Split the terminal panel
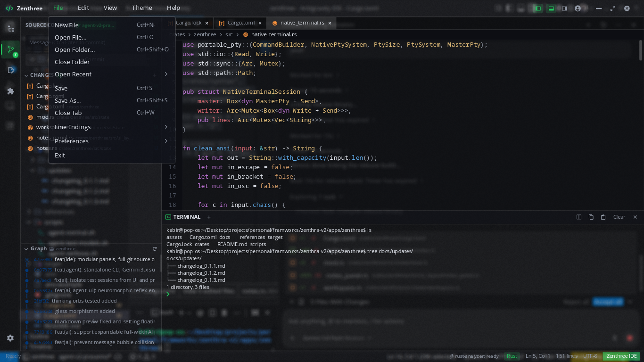644x362 pixels. click(x=579, y=217)
